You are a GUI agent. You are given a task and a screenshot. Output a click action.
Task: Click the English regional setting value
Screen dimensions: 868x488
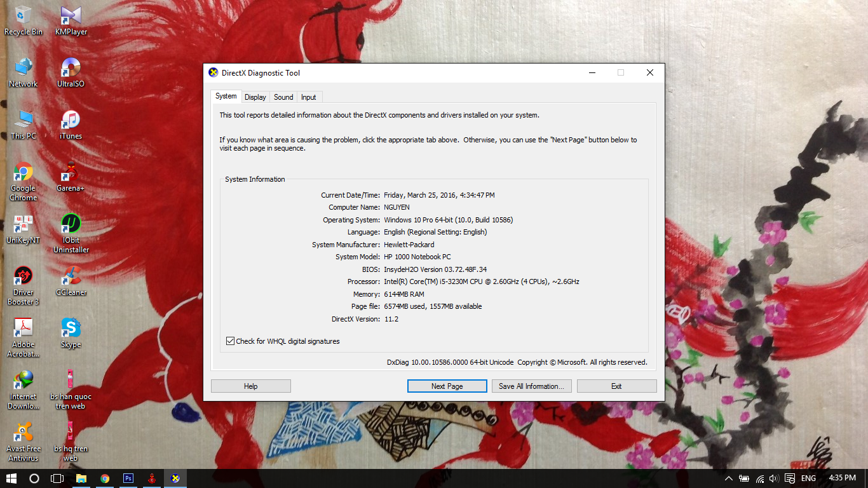[x=435, y=232]
